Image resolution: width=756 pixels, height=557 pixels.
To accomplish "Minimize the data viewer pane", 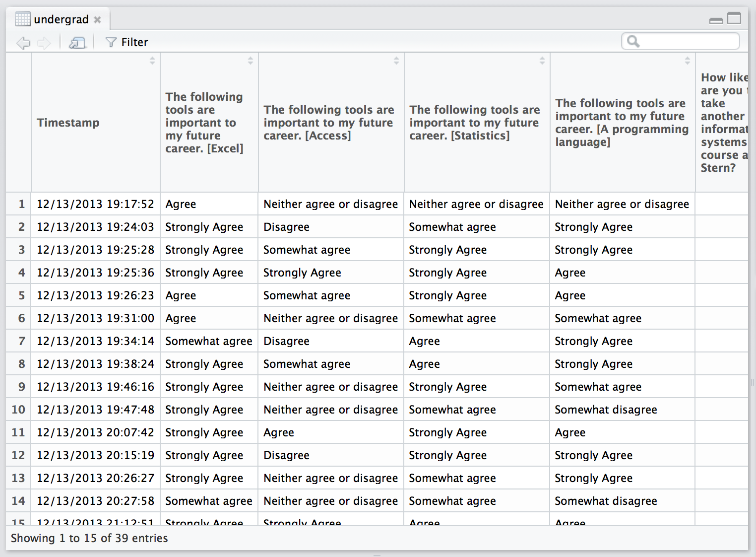I will pos(716,20).
